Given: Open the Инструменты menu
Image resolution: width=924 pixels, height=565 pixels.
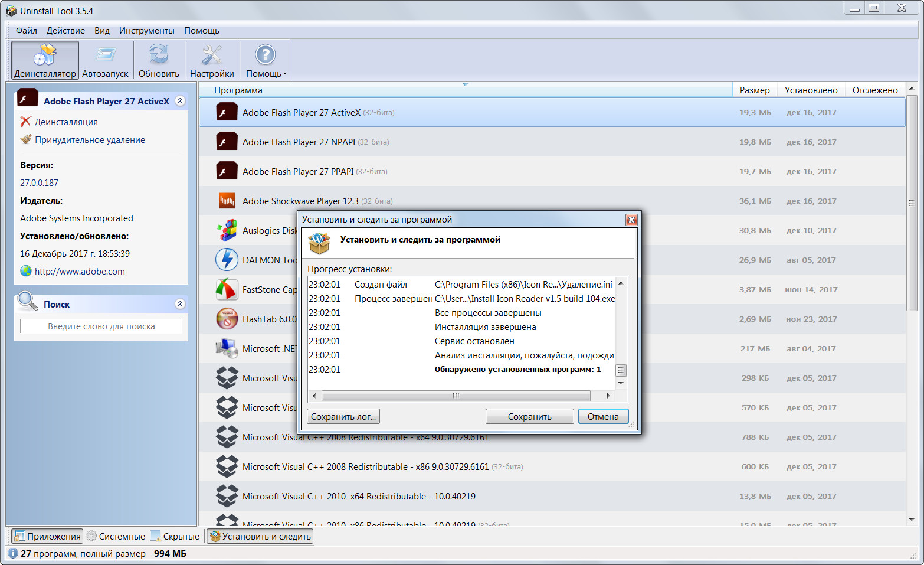Looking at the screenshot, I should [147, 31].
